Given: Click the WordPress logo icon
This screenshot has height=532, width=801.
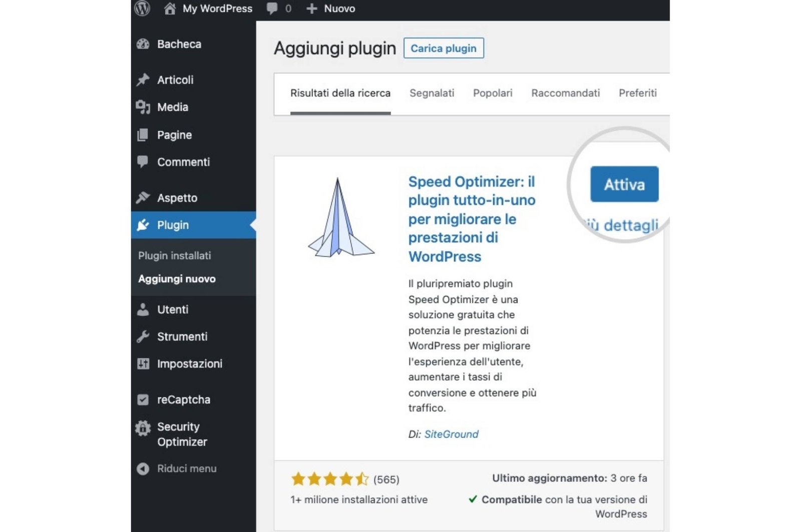Looking at the screenshot, I should point(142,8).
